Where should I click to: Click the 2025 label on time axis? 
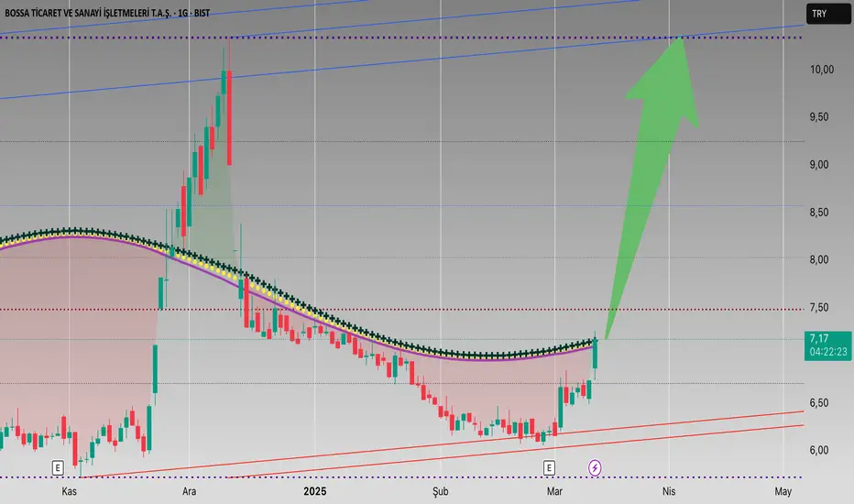click(x=315, y=491)
